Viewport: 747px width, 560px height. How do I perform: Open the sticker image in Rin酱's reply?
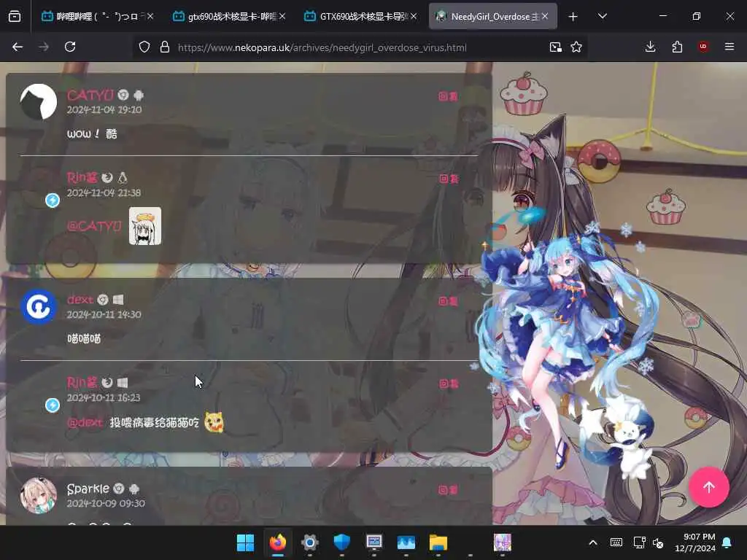pos(145,226)
